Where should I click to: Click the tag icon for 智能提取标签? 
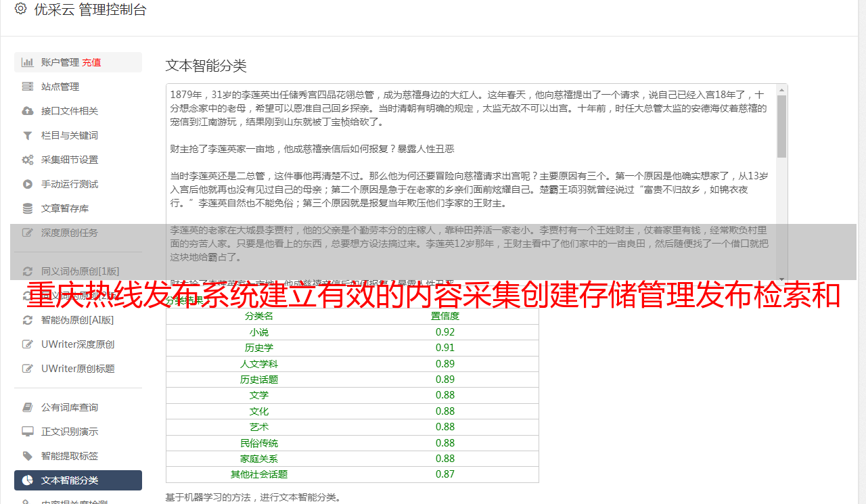point(28,456)
